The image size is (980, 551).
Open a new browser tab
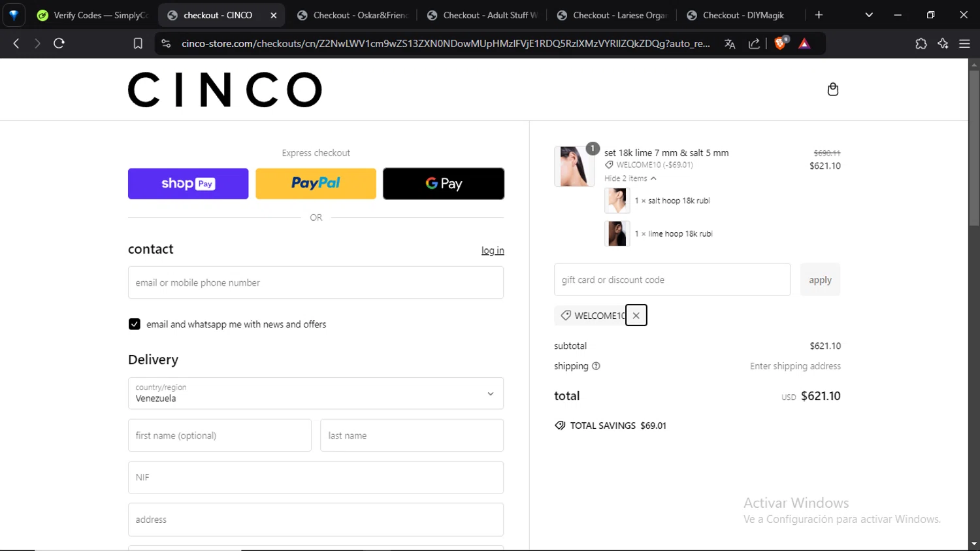click(x=819, y=15)
